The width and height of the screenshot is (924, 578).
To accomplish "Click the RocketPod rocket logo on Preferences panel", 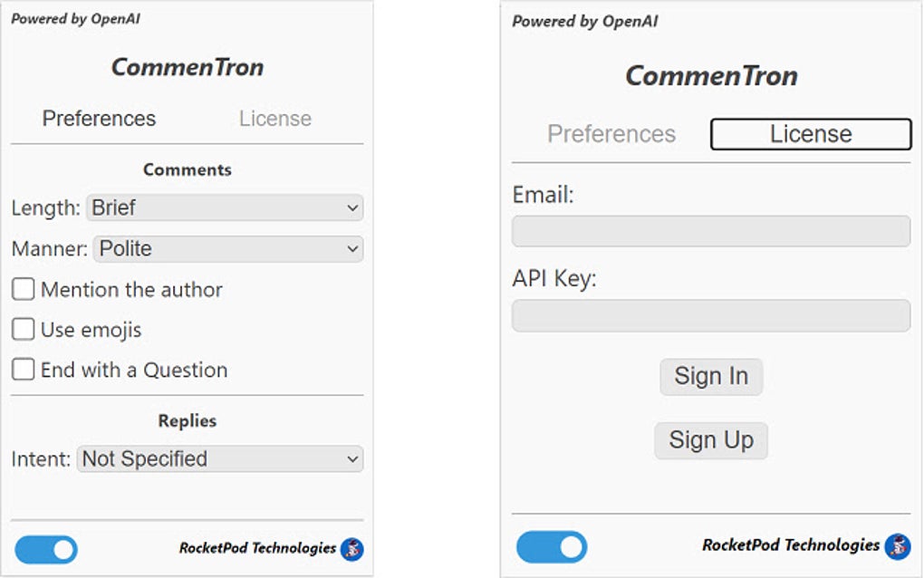I will point(354,549).
